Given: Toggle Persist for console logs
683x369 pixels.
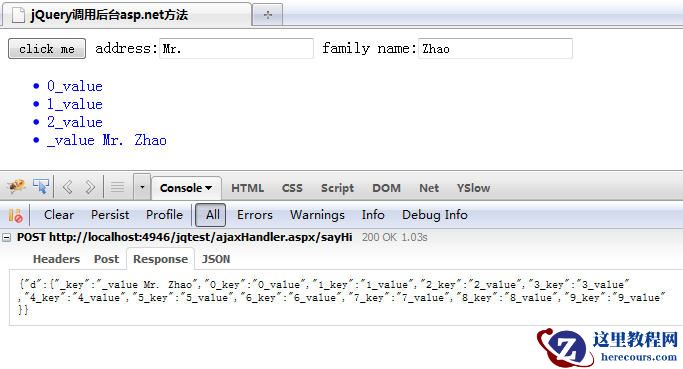Looking at the screenshot, I should tap(110, 215).
